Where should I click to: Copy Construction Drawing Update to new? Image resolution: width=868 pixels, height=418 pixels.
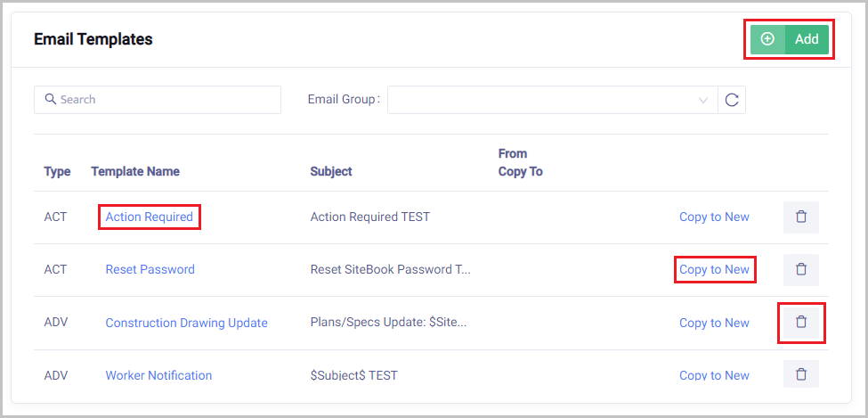pos(714,323)
